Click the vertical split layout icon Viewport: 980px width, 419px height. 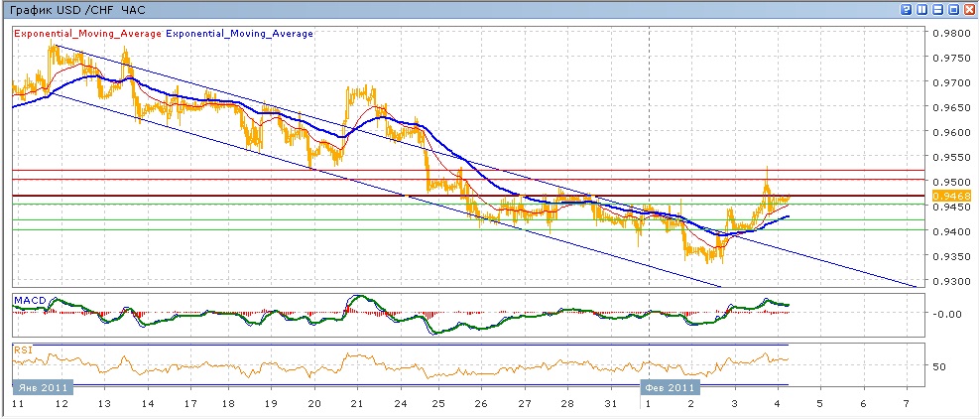pyautogui.click(x=922, y=9)
